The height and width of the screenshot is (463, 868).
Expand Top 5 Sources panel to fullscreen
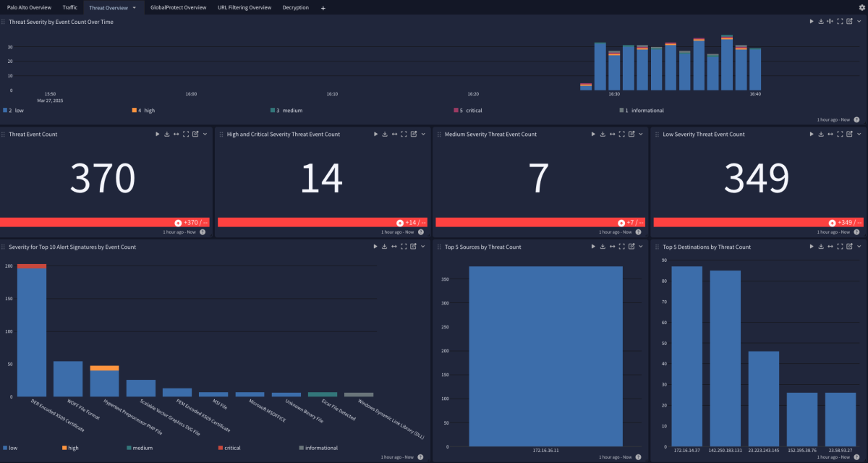click(621, 247)
